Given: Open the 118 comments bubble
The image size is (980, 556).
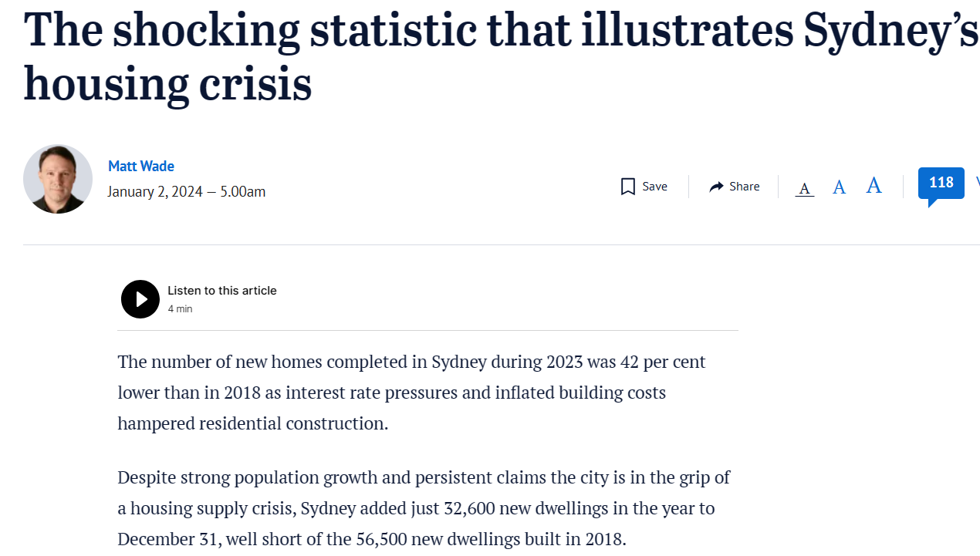Looking at the screenshot, I should point(941,184).
